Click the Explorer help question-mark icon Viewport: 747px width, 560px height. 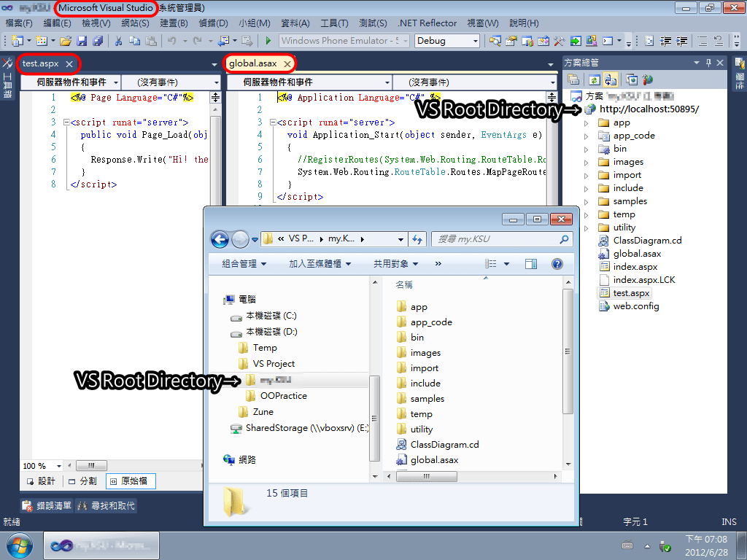tap(557, 264)
